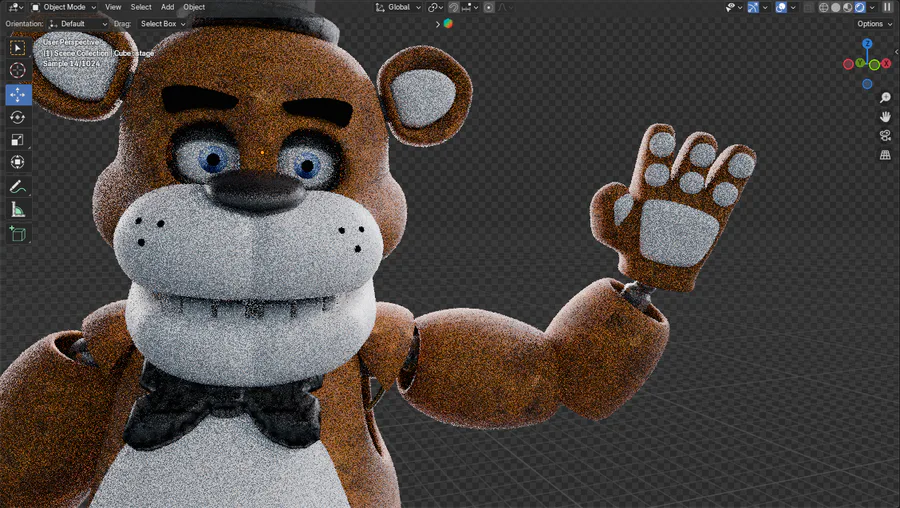
Task: Open object visibility and selectability dropdown
Action: [x=734, y=7]
